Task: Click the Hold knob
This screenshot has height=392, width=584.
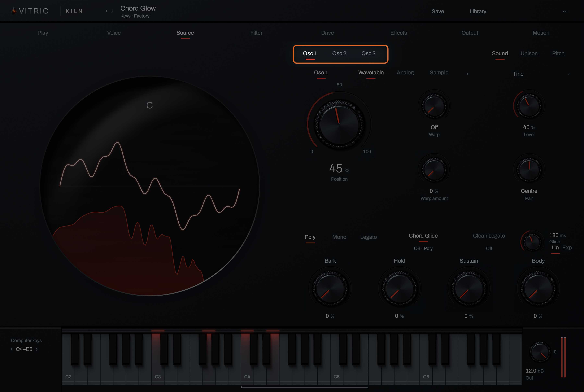Action: pyautogui.click(x=399, y=288)
